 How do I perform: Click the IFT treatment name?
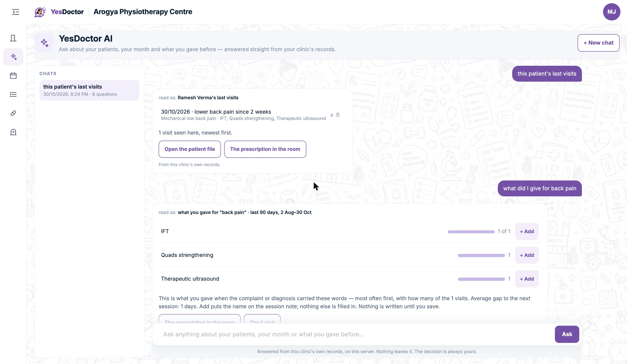165,231
